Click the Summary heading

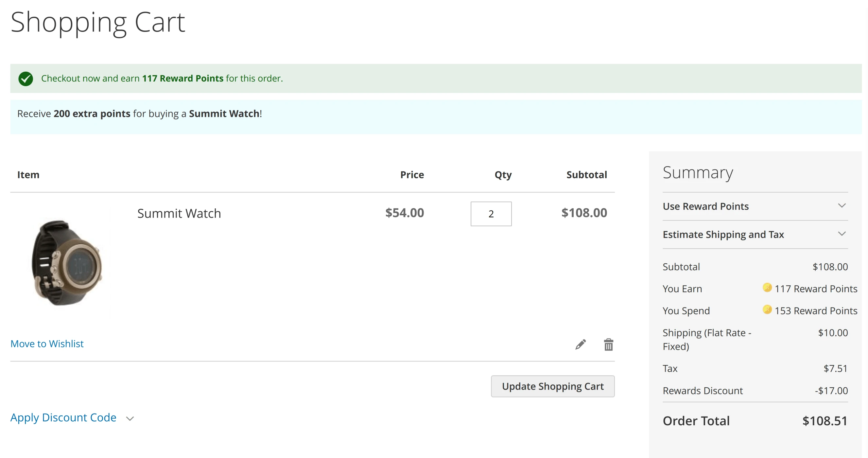[x=698, y=172]
